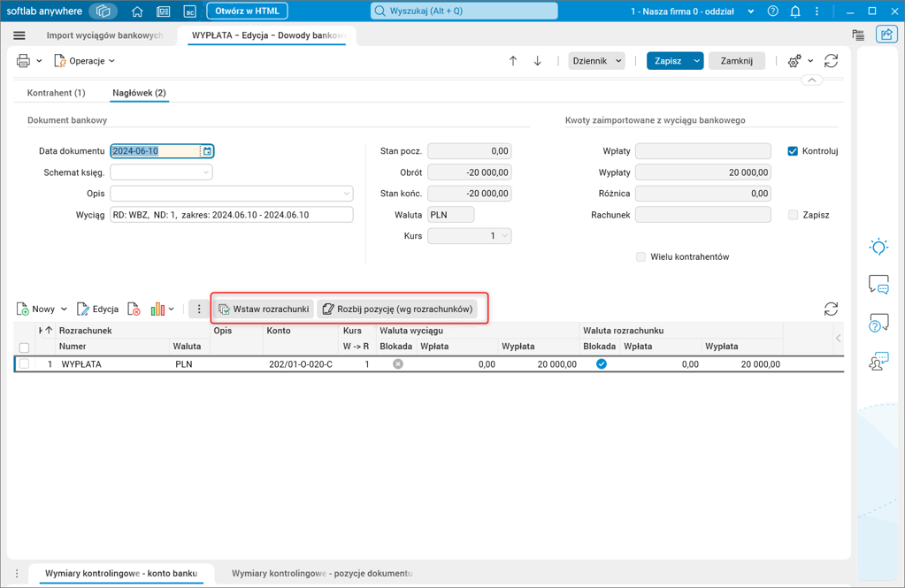Image resolution: width=905 pixels, height=588 pixels.
Task: Open the Operacje dropdown
Action: click(84, 61)
